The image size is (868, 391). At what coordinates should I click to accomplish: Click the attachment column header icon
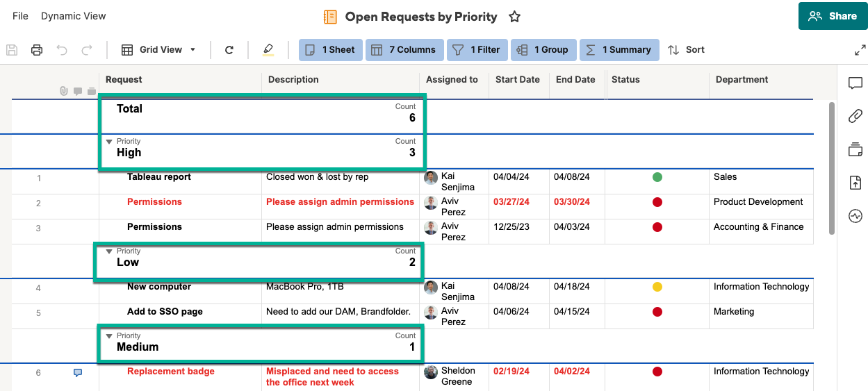click(63, 91)
